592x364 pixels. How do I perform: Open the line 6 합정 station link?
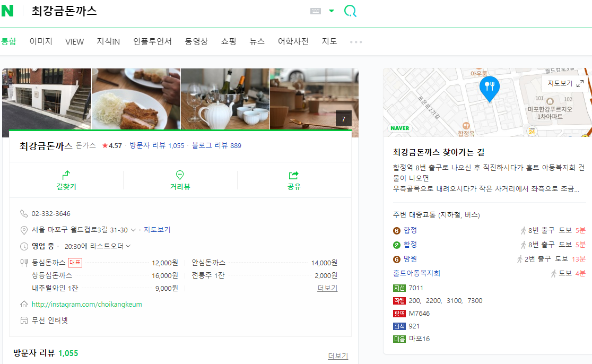[410, 230]
